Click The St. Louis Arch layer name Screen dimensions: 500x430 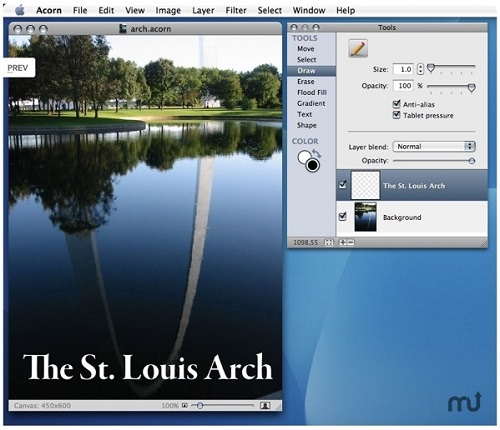pos(414,186)
